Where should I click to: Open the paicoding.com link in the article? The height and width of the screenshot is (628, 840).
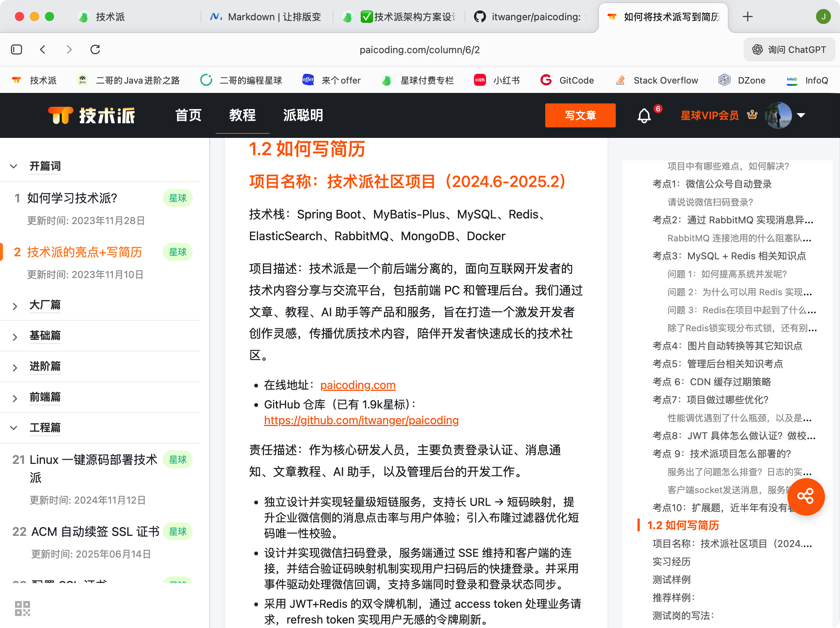(357, 385)
